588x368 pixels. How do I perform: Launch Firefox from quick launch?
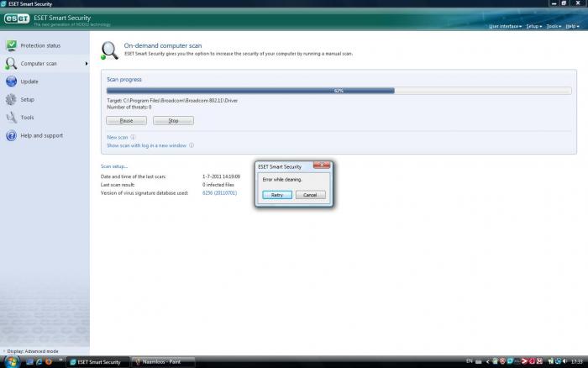pyautogui.click(x=49, y=361)
